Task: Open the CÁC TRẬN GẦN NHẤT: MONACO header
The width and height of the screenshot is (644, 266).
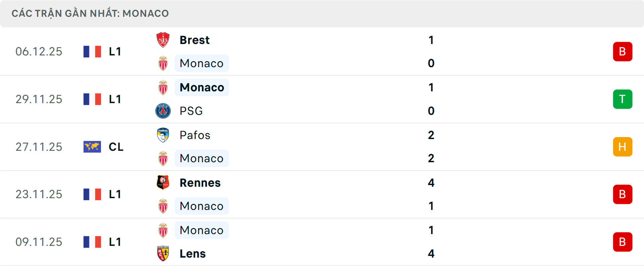Action: [91, 13]
